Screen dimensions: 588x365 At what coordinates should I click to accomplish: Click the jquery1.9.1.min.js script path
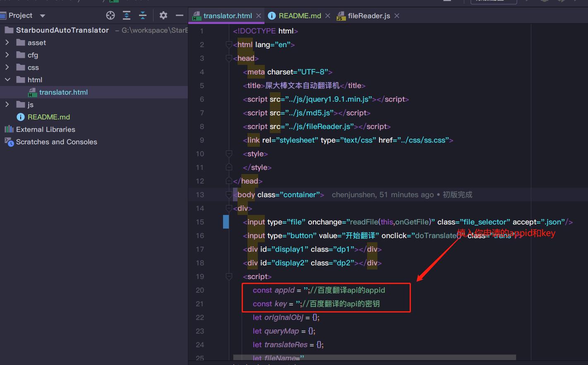point(329,99)
